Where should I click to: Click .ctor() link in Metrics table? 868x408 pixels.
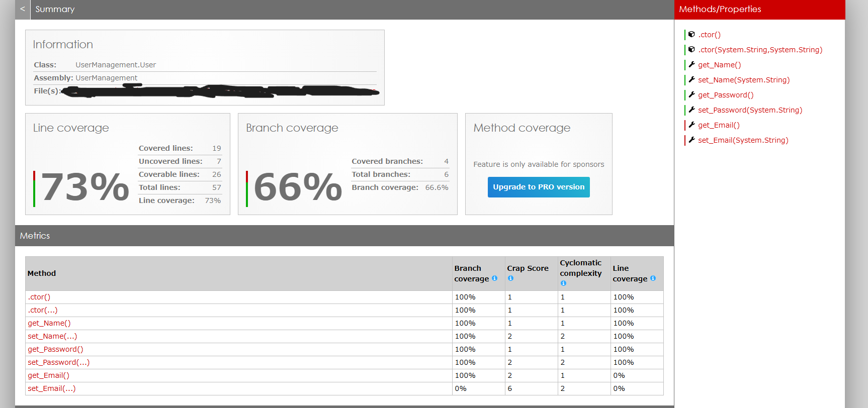[39, 297]
